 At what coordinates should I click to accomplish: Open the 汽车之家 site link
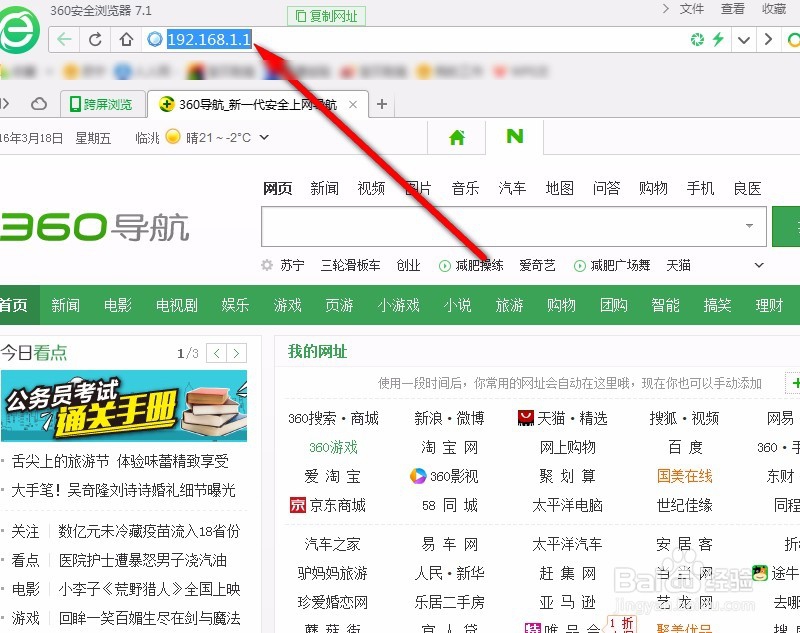pyautogui.click(x=333, y=544)
